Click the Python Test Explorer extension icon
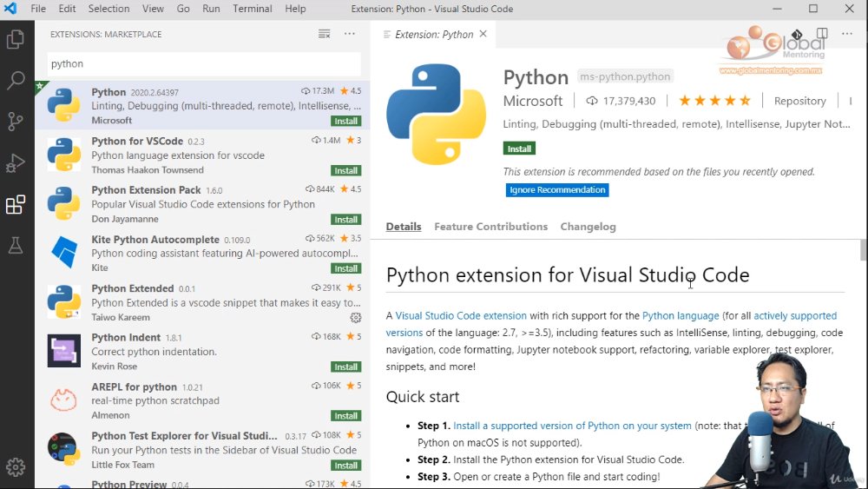The height and width of the screenshot is (489, 868). pyautogui.click(x=64, y=448)
